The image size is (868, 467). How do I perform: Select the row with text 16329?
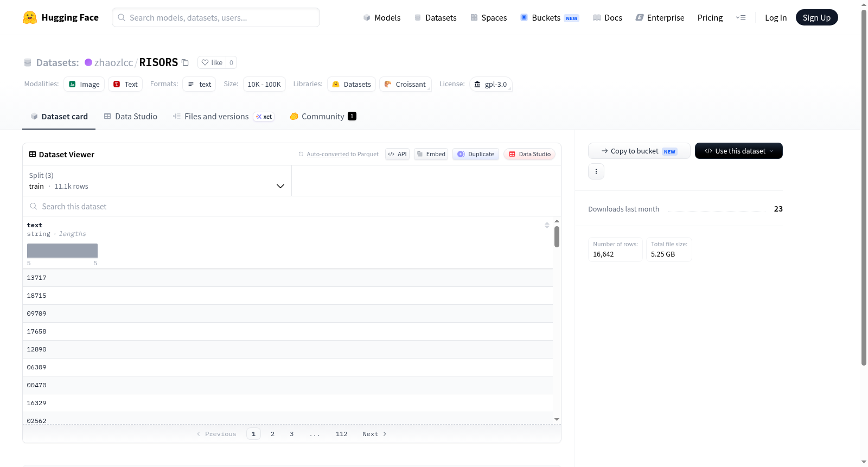288,403
